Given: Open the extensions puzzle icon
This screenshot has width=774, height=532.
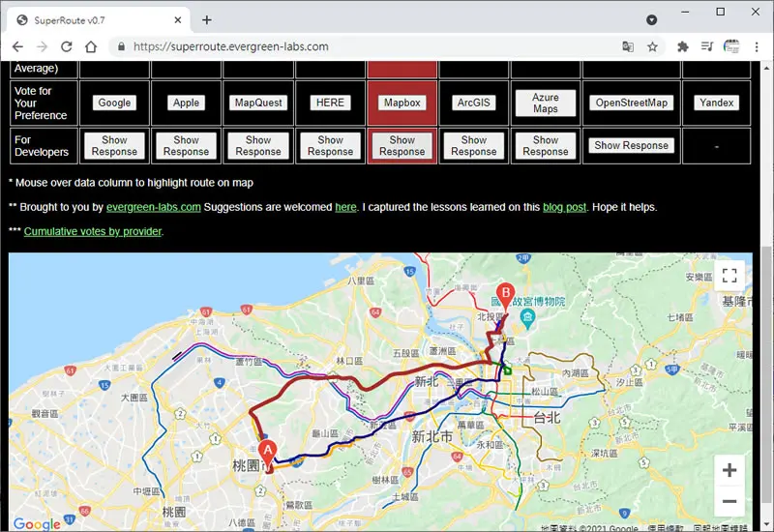Looking at the screenshot, I should pos(683,46).
